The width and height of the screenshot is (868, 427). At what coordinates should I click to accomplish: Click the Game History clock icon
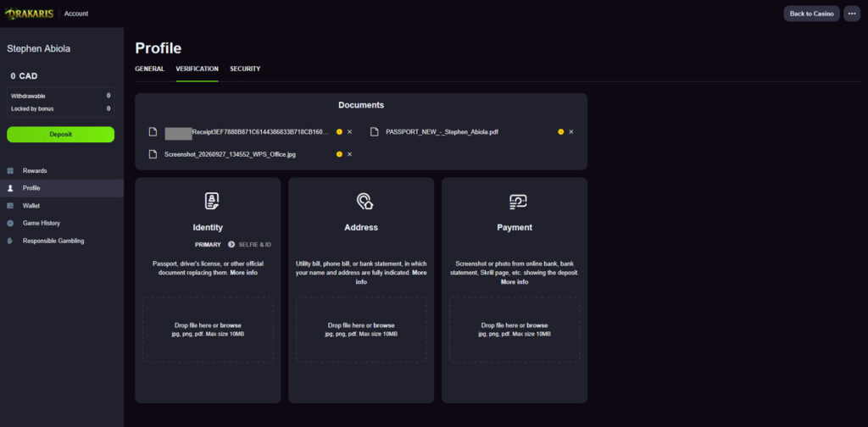coord(10,224)
